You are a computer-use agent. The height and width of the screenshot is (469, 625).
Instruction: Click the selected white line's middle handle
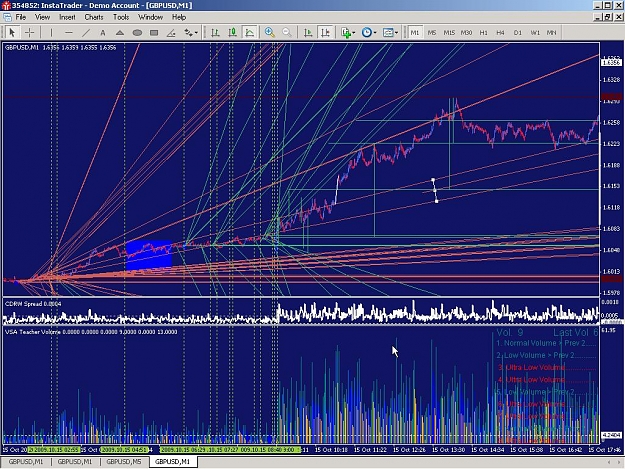tap(435, 191)
